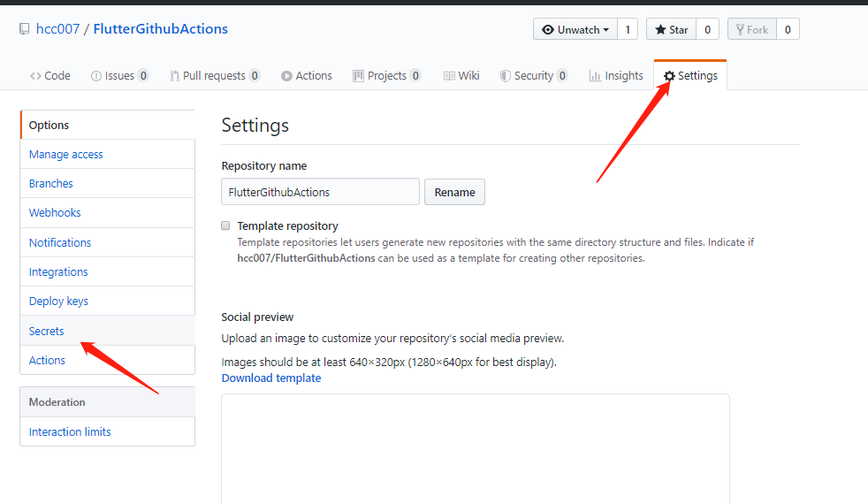This screenshot has width=868, height=504.
Task: Click the Code tab brackets icon
Action: tap(35, 76)
